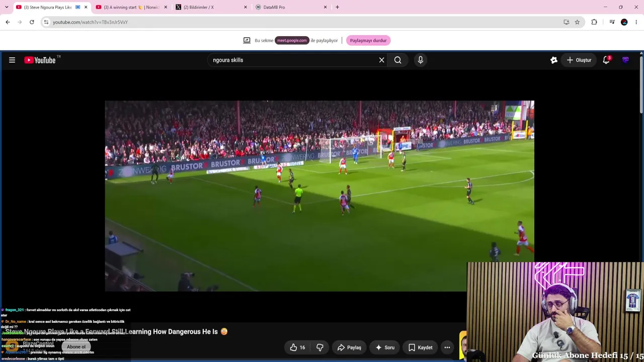
Task: Share the video via Paylaş
Action: point(349,347)
